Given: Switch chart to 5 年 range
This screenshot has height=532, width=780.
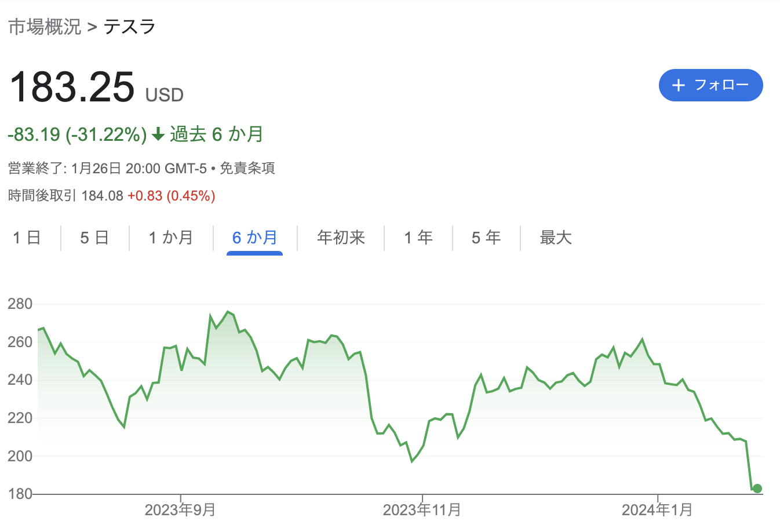Looking at the screenshot, I should click(486, 238).
